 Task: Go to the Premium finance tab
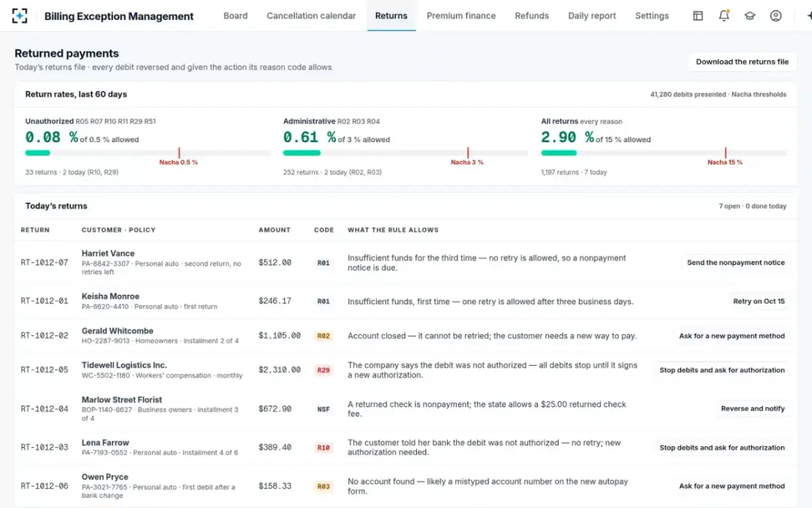tap(461, 16)
